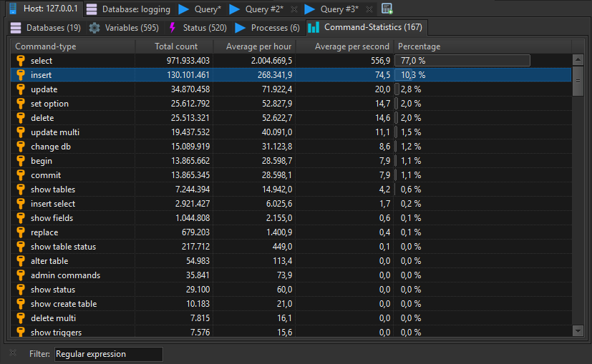Close the Query #2* tab
The width and height of the screenshot is (592, 364).
click(x=294, y=9)
